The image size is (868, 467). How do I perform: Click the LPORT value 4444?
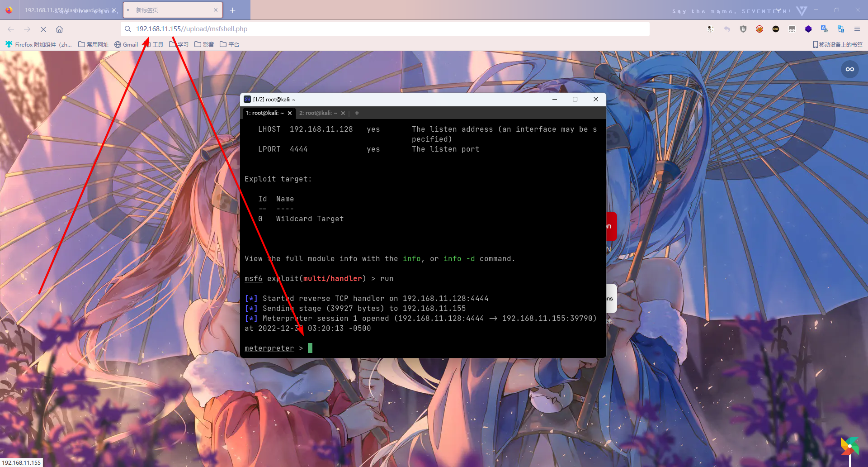(299, 149)
